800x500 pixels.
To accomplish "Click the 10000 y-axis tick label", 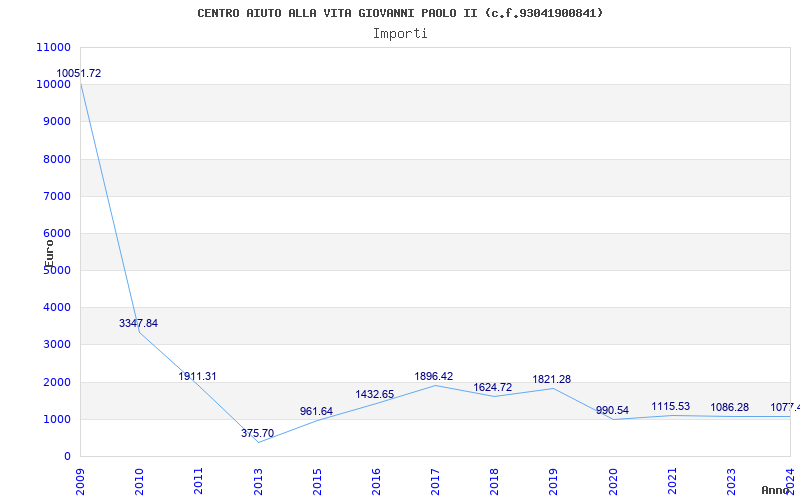I will pyautogui.click(x=54, y=84).
